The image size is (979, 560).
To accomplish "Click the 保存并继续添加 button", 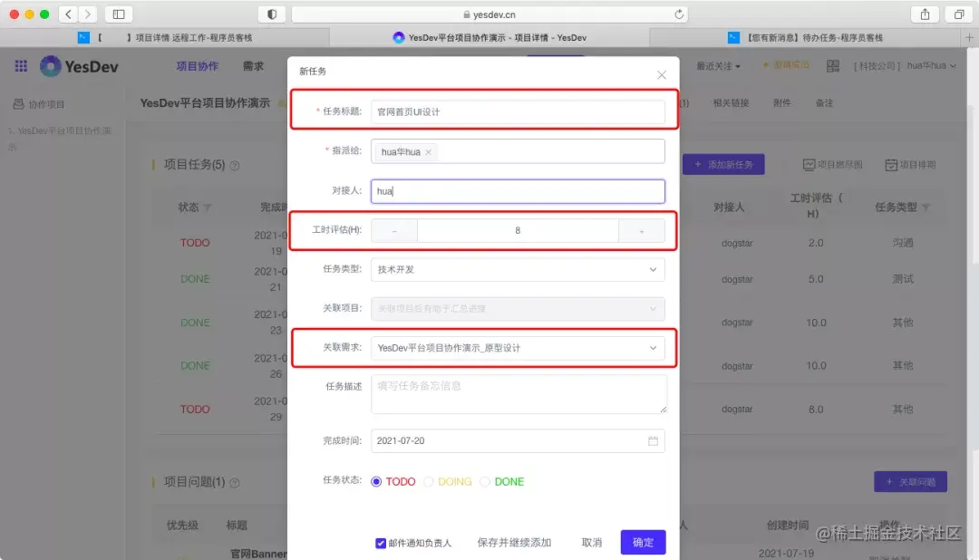I will click(x=513, y=542).
